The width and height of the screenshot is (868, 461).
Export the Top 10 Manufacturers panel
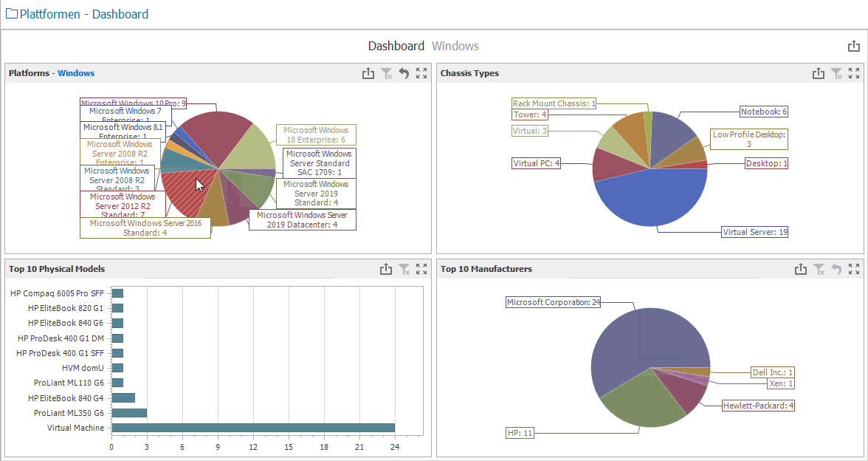(800, 269)
